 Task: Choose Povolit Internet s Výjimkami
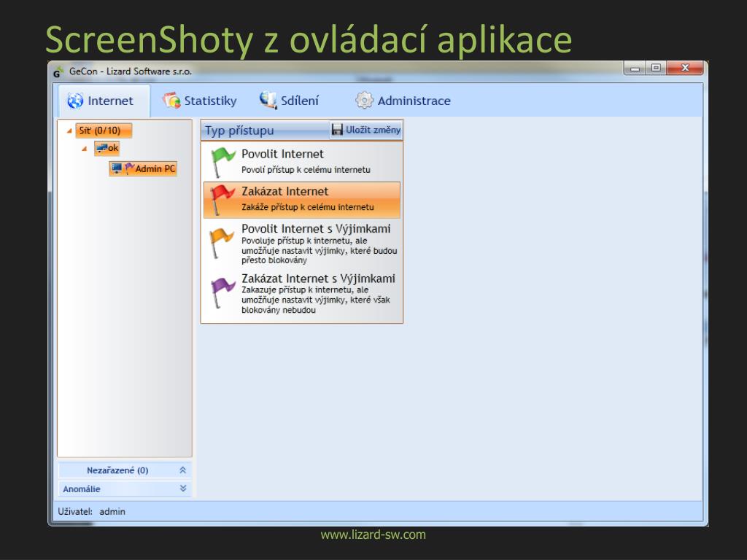[x=301, y=244]
